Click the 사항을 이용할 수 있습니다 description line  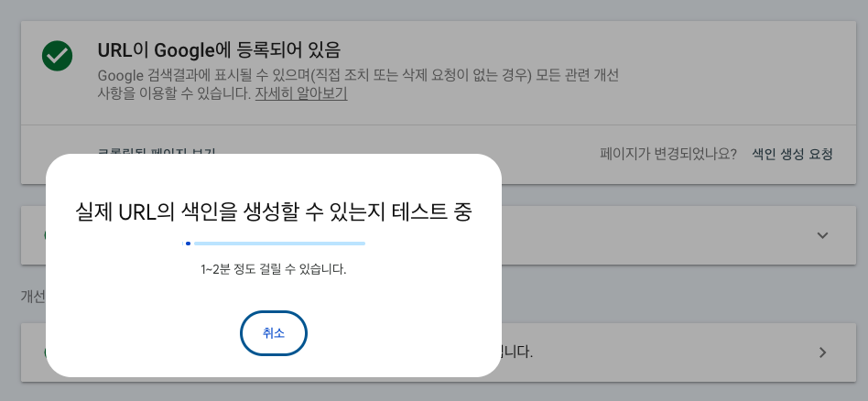click(x=174, y=93)
